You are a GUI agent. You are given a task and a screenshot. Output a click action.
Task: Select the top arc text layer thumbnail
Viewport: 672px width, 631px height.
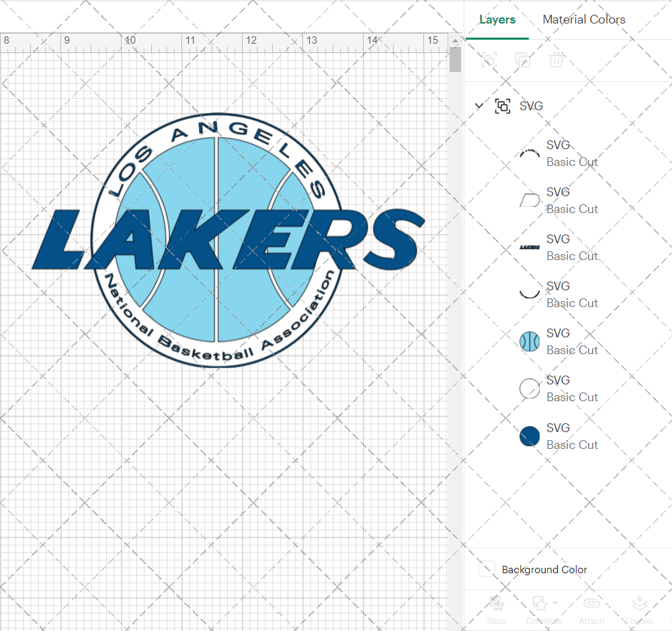pos(530,153)
